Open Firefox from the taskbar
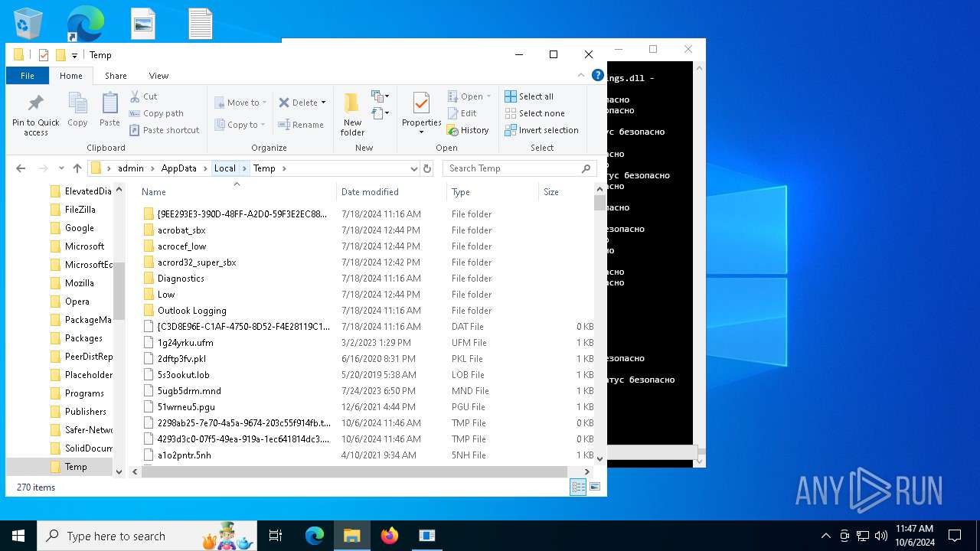The height and width of the screenshot is (551, 980). [390, 536]
